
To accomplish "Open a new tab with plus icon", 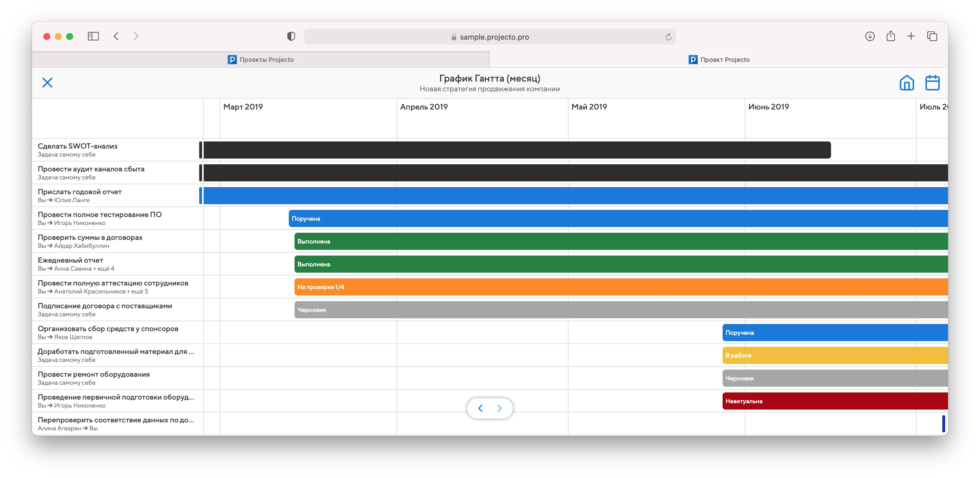I will pos(911,37).
